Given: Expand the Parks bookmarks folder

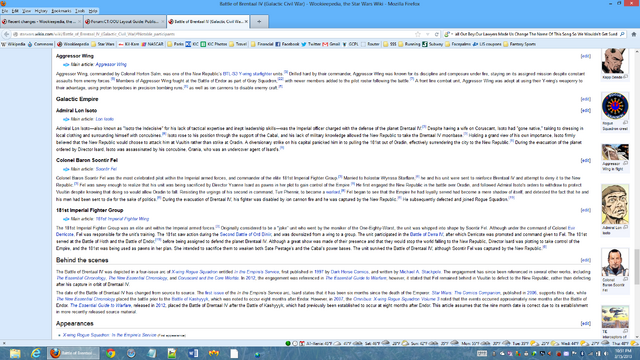Looking at the screenshot, I should (175, 44).
